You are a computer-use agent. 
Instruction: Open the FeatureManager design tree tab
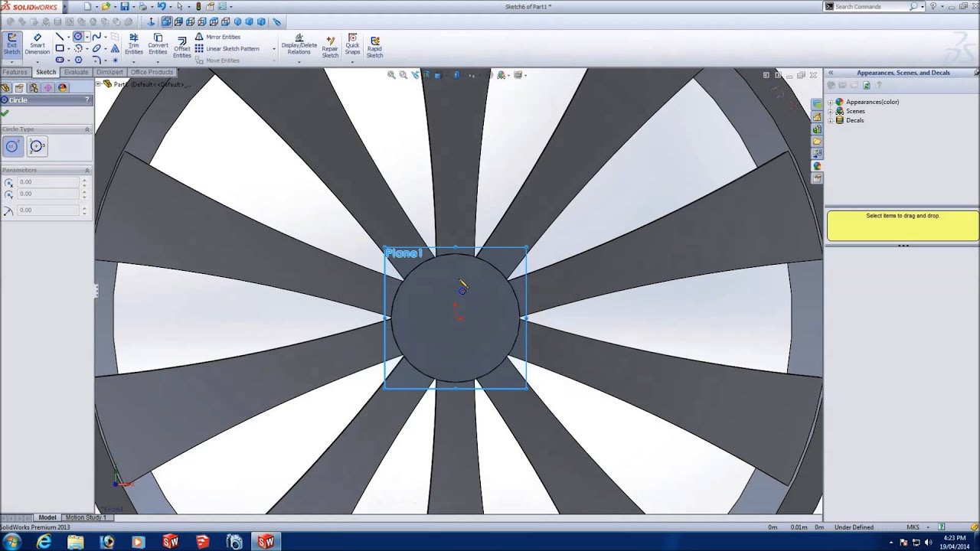[x=5, y=87]
